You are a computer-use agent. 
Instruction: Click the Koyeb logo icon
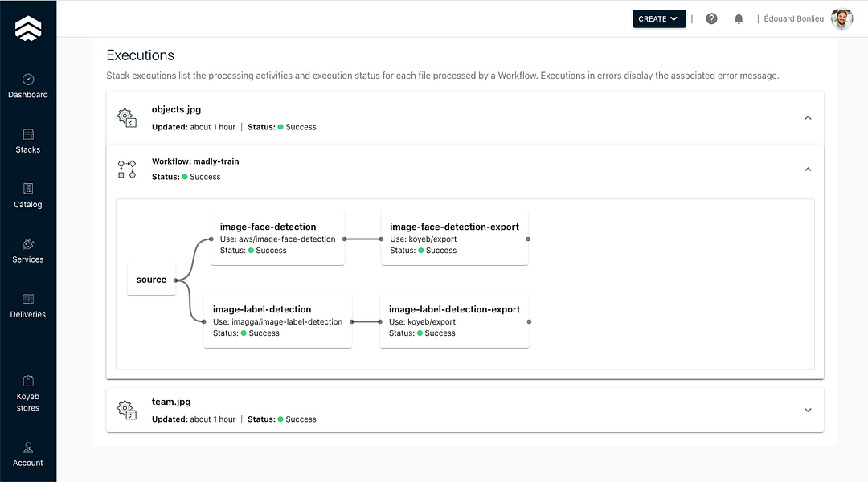click(x=28, y=28)
